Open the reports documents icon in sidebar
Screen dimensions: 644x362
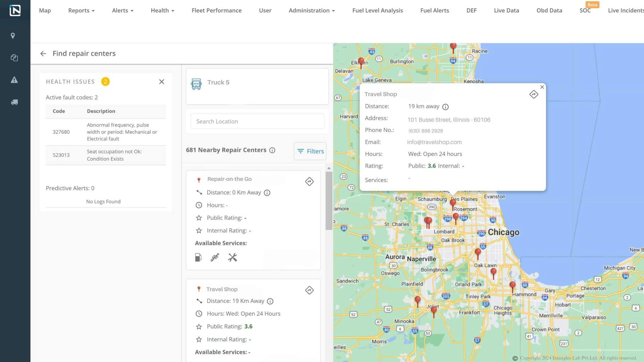(14, 57)
